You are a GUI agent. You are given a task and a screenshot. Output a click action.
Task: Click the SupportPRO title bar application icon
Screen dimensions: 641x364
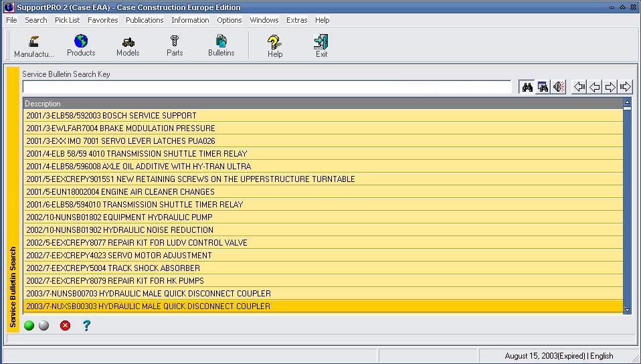click(x=9, y=7)
